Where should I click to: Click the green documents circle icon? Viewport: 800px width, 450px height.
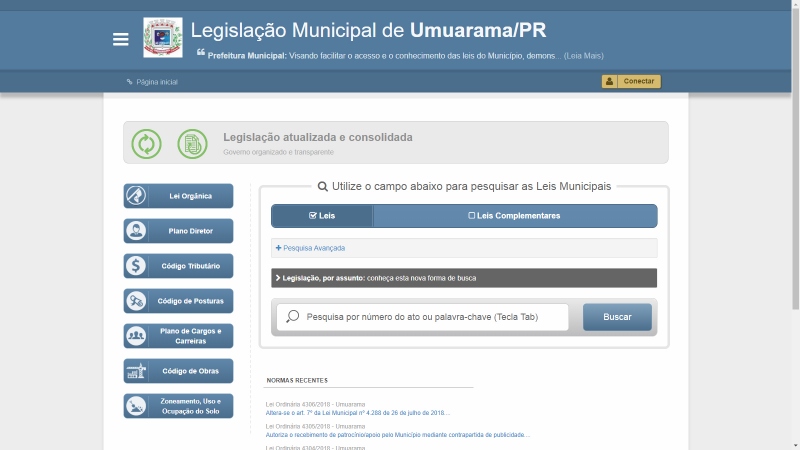pyautogui.click(x=192, y=143)
